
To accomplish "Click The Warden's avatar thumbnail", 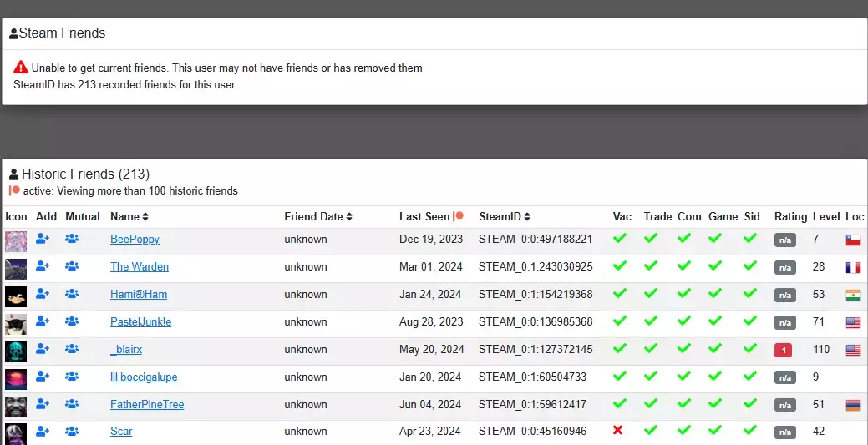I will pos(16,269).
